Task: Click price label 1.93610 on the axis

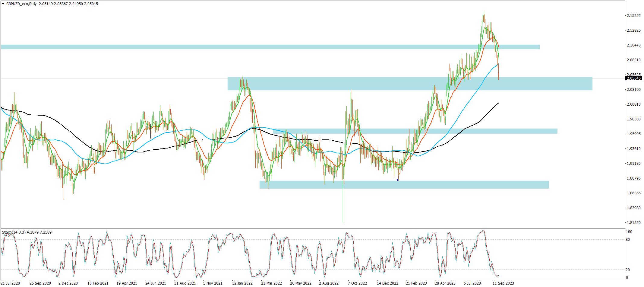Action: pyautogui.click(x=634, y=149)
